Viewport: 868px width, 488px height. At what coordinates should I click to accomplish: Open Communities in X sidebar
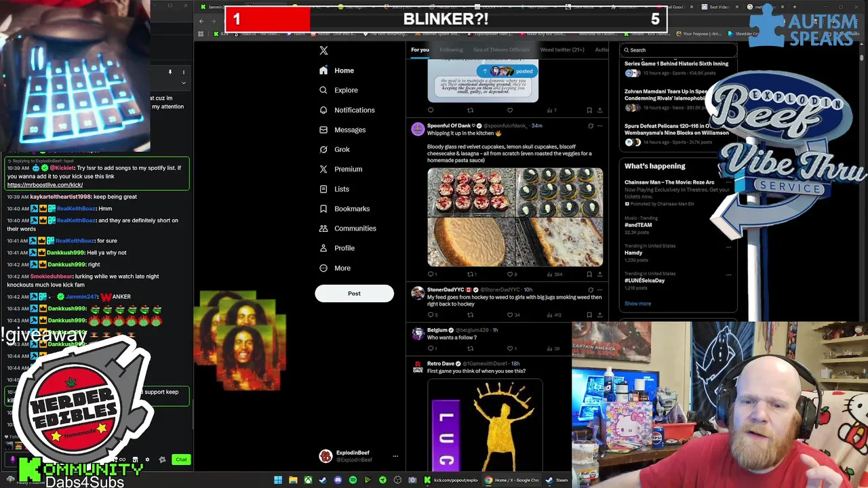[x=347, y=228]
